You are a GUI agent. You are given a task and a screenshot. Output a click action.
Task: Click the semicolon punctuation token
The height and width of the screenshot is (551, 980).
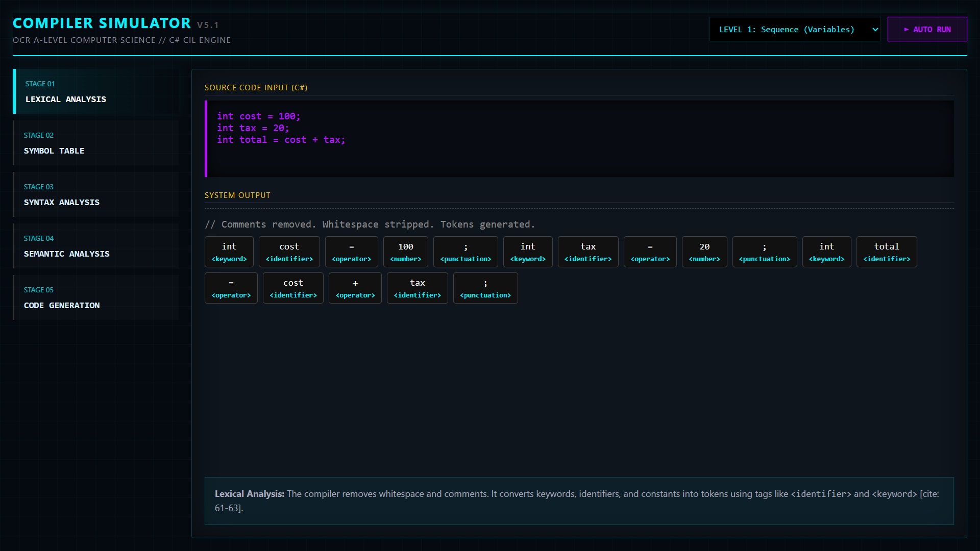(x=465, y=252)
